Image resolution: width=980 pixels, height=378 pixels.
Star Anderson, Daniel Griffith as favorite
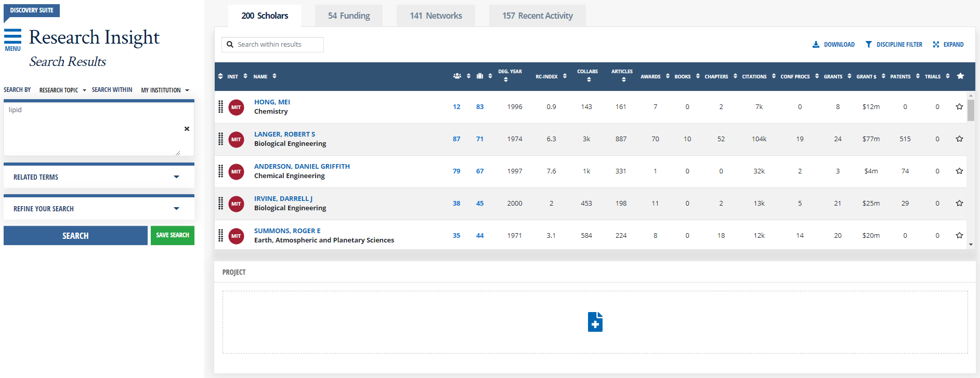point(959,171)
